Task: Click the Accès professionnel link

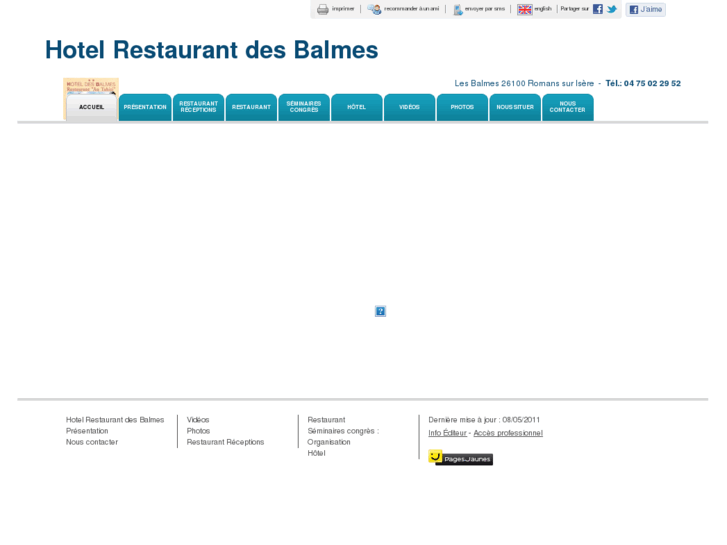Action: [x=508, y=433]
